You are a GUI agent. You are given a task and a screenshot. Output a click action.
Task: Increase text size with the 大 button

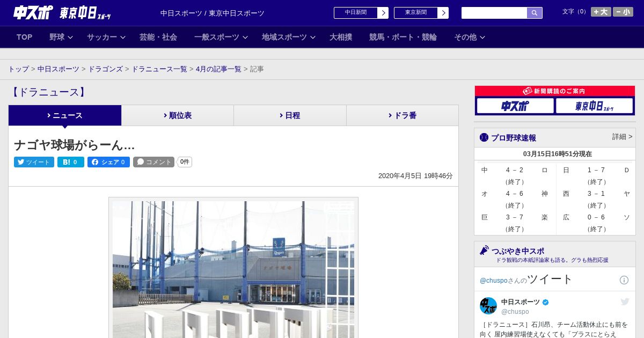[601, 12]
